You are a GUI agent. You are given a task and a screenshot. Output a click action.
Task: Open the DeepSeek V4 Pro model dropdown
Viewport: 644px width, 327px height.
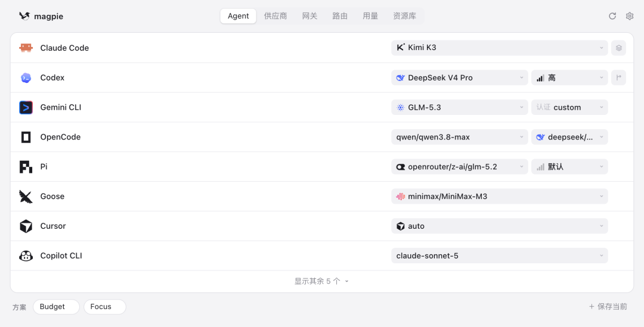(x=460, y=77)
